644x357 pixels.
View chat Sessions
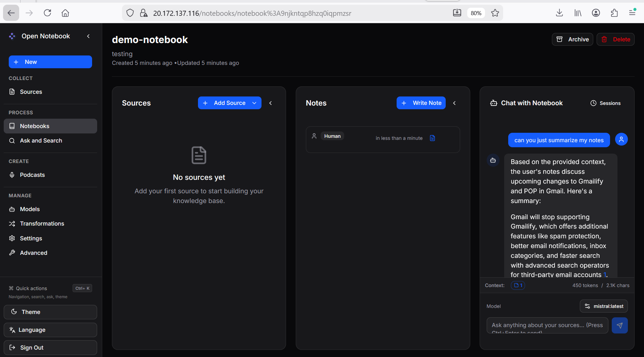(605, 103)
